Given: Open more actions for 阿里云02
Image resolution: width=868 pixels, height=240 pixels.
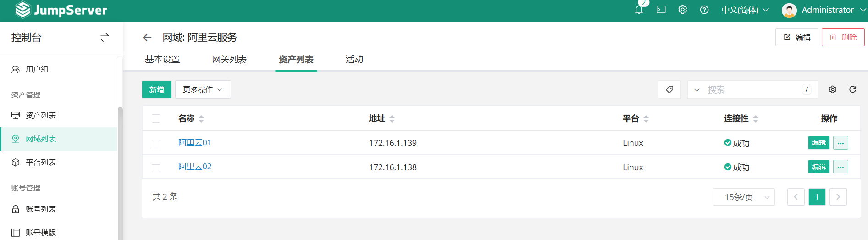Looking at the screenshot, I should [x=840, y=167].
